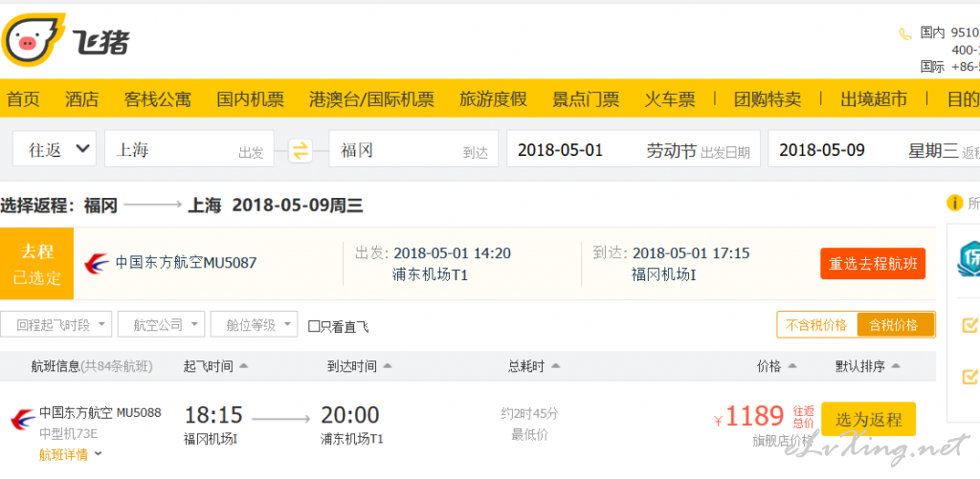Sort by default order arrow

(896, 366)
